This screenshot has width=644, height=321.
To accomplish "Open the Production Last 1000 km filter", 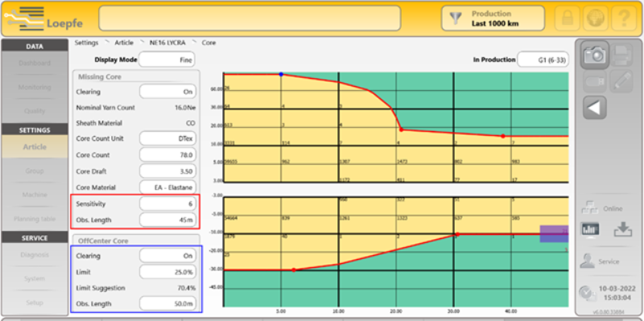I will coord(493,19).
